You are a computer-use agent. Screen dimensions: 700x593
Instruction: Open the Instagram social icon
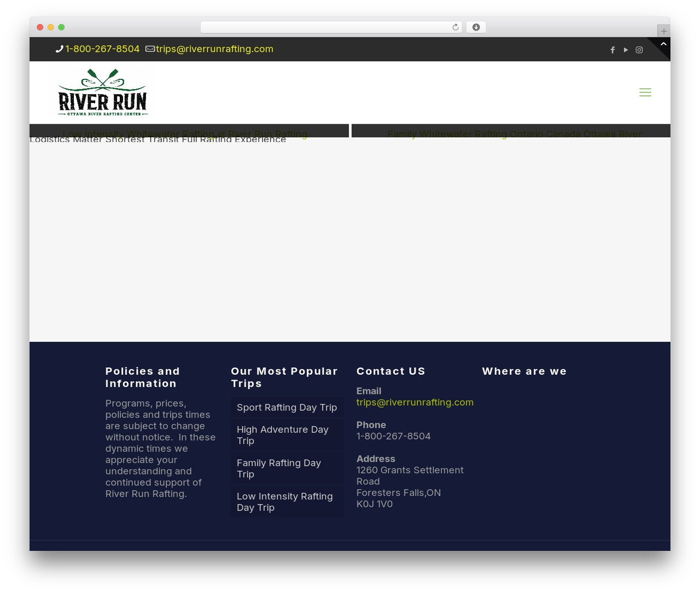point(639,50)
